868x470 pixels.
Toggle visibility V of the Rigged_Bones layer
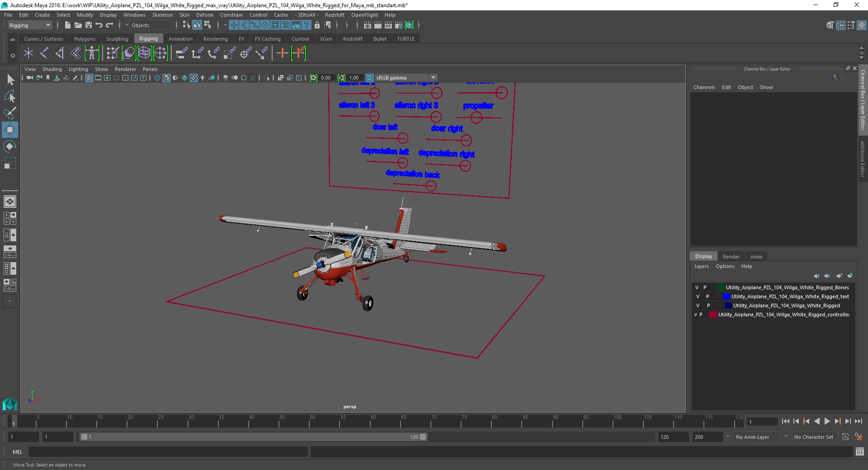click(697, 287)
